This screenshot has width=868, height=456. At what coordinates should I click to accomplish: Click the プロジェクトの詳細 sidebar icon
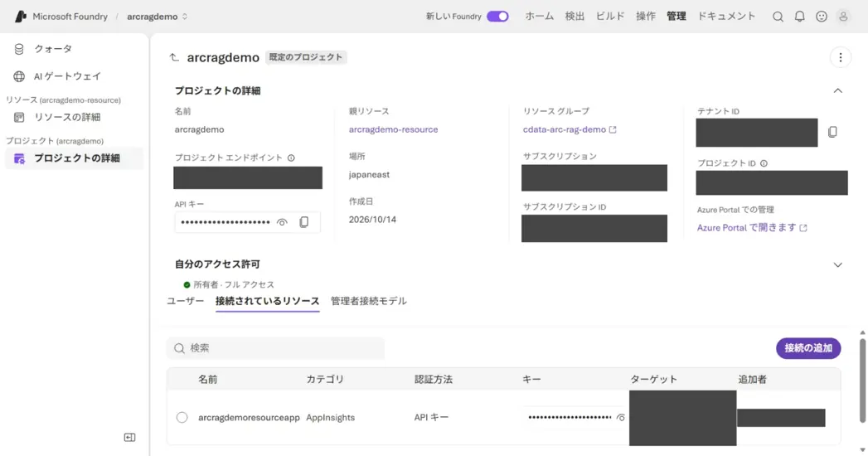pyautogui.click(x=19, y=158)
